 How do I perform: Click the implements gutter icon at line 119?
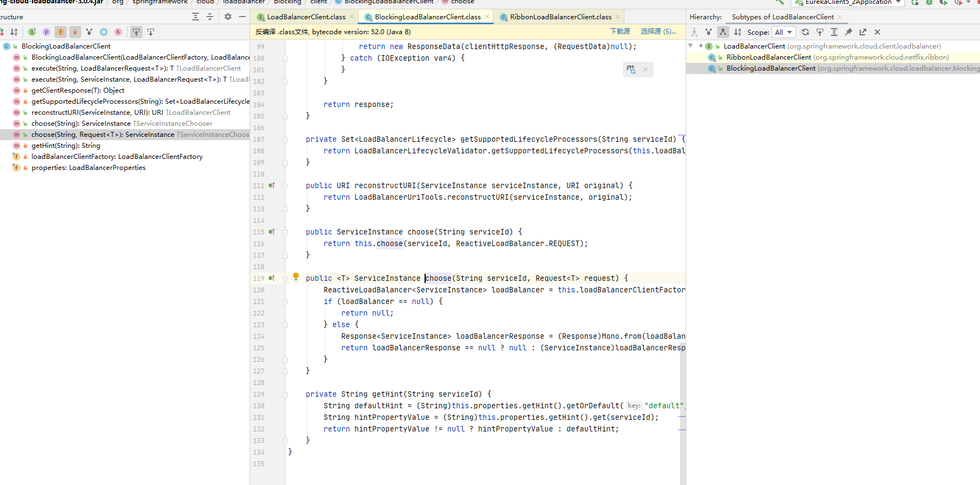(x=272, y=278)
